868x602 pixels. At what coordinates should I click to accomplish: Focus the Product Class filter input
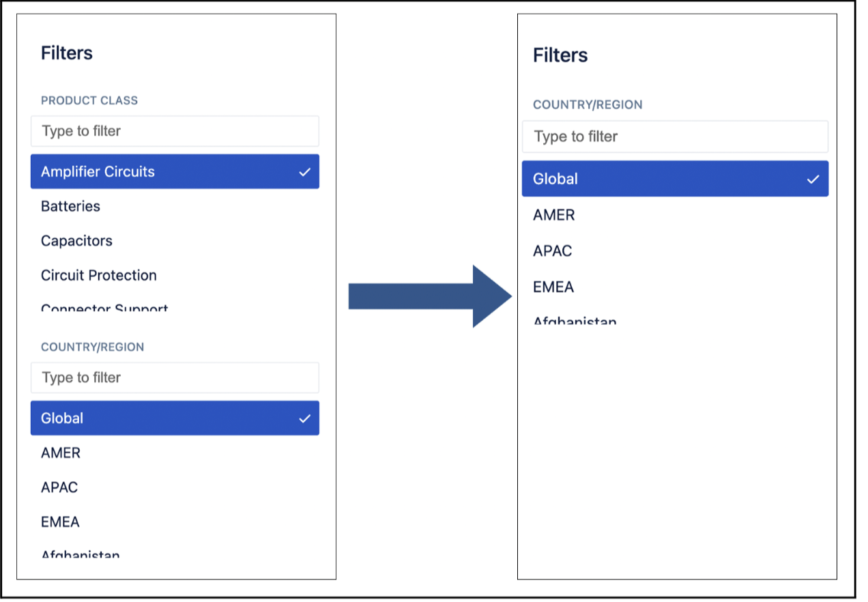point(175,131)
